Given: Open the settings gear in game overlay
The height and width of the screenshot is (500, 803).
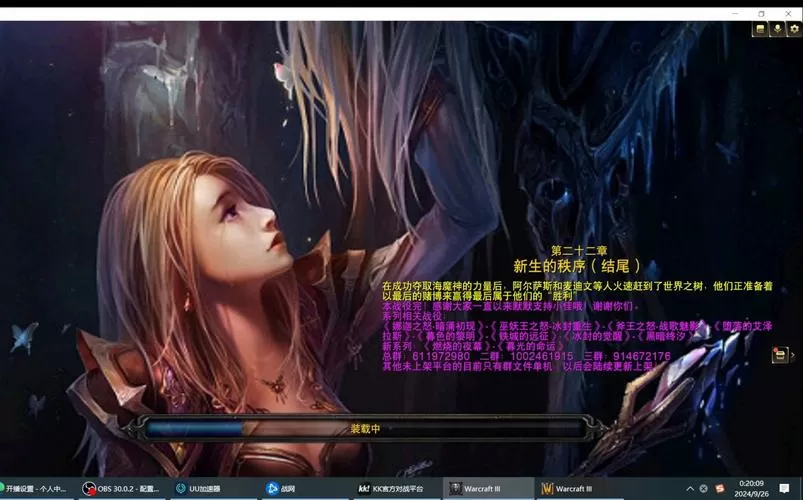Looking at the screenshot, I should pos(794,29).
